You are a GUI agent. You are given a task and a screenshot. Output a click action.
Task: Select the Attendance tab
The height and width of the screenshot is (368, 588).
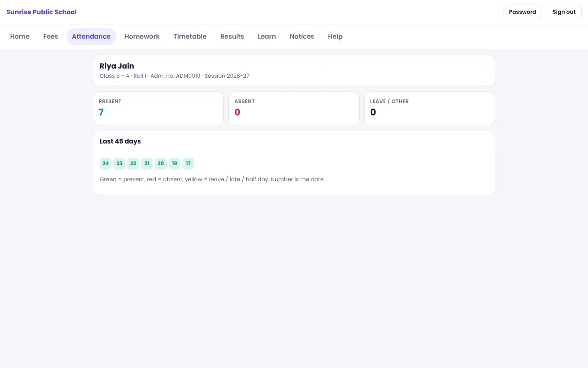(x=91, y=36)
